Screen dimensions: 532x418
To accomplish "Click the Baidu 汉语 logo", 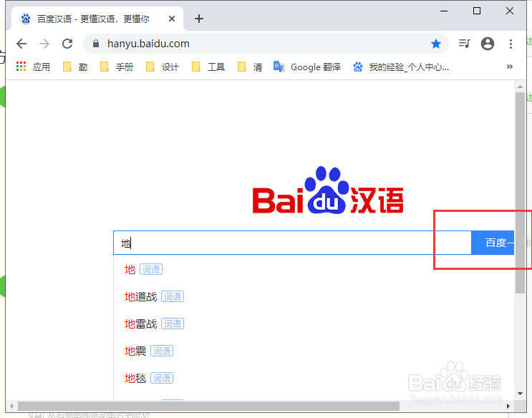I will (328, 190).
